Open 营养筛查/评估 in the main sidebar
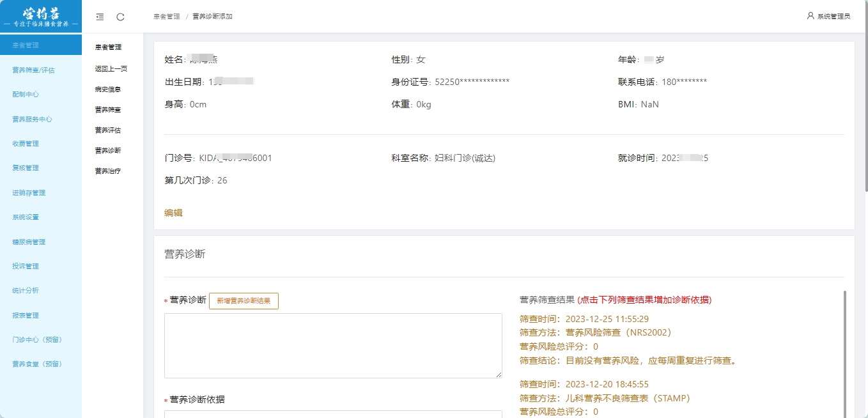The height and width of the screenshot is (418, 868). coord(33,70)
